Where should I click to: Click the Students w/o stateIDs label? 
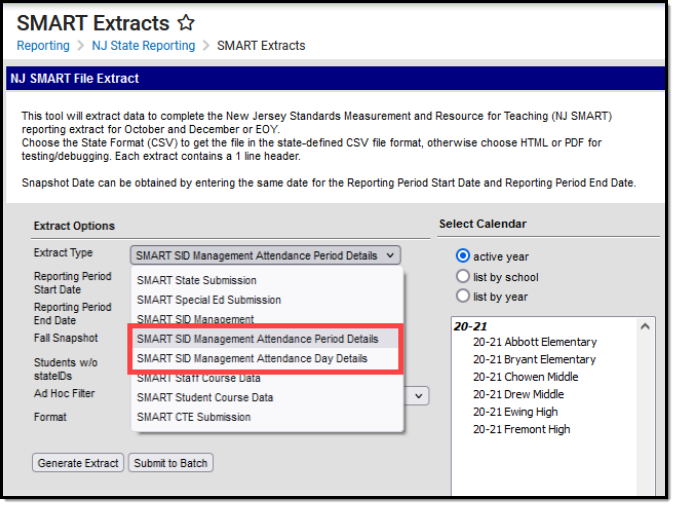[66, 369]
